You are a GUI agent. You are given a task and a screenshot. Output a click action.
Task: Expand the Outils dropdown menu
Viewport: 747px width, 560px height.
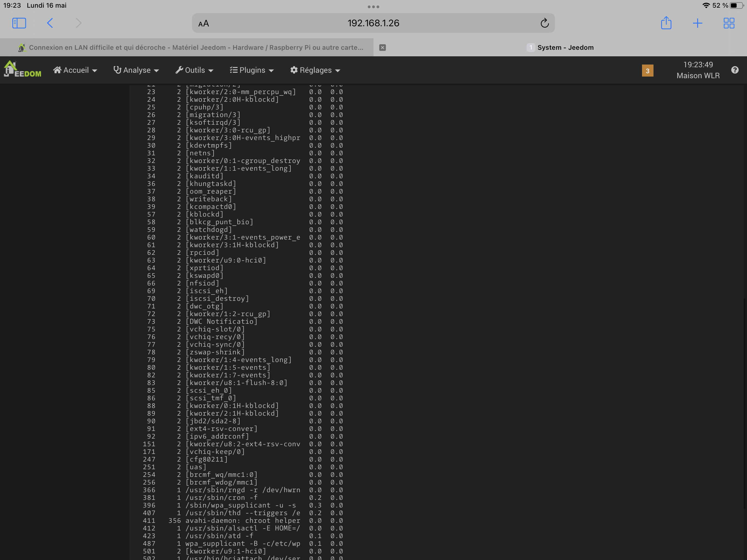coord(194,70)
